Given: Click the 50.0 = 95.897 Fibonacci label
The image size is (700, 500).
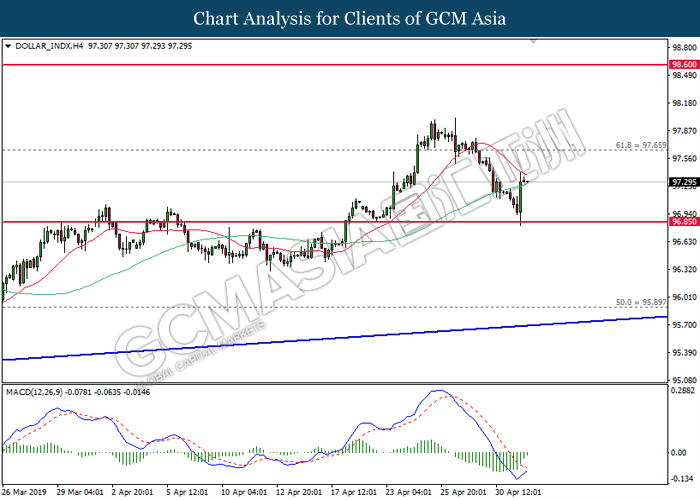Looking at the screenshot, I should tap(641, 302).
